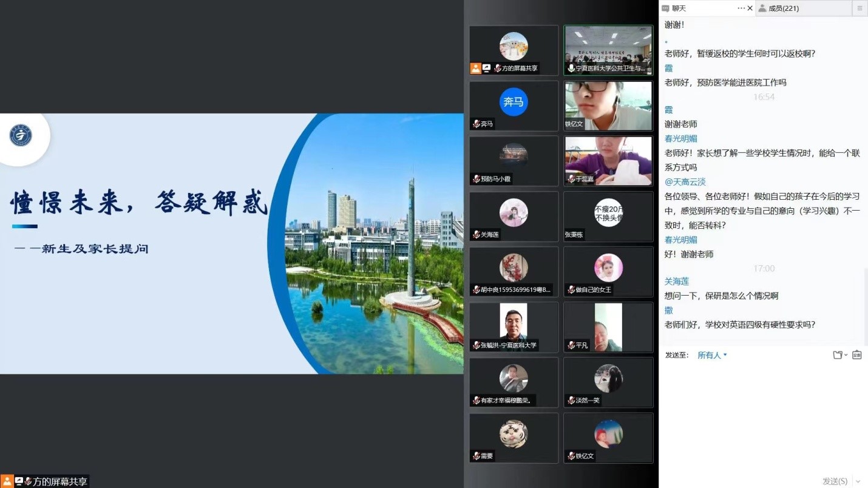Image resolution: width=868 pixels, height=488 pixels.
Task: Close the 聊天 chat tab
Action: coord(750,8)
